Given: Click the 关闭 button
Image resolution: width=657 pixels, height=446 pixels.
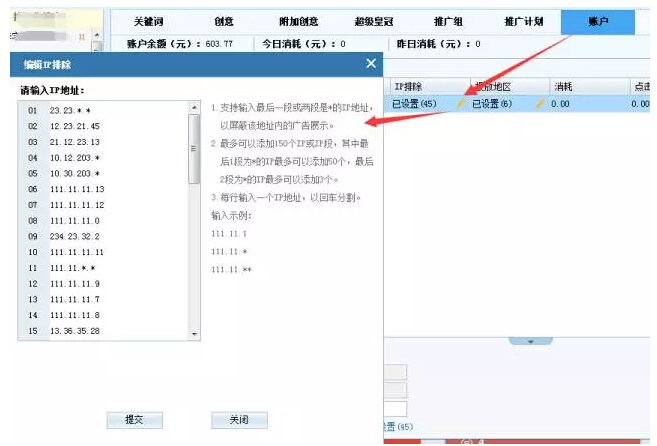Looking at the screenshot, I should (x=239, y=420).
